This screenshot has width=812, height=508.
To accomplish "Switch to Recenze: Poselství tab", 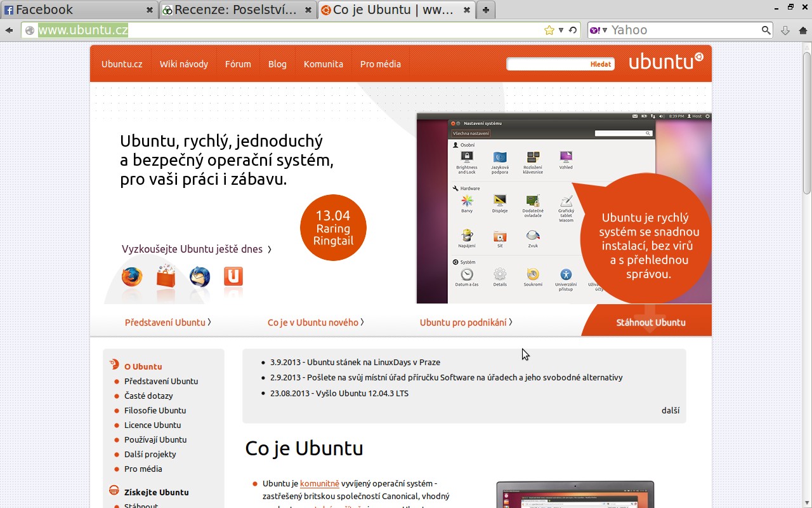I will [238, 10].
